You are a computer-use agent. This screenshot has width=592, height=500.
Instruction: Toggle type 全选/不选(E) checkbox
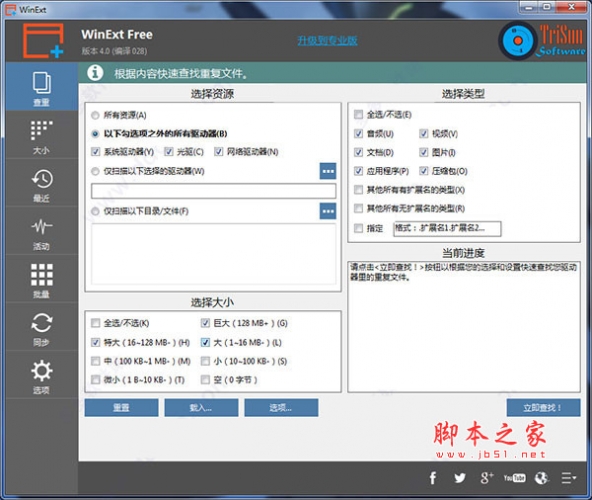pos(358,114)
